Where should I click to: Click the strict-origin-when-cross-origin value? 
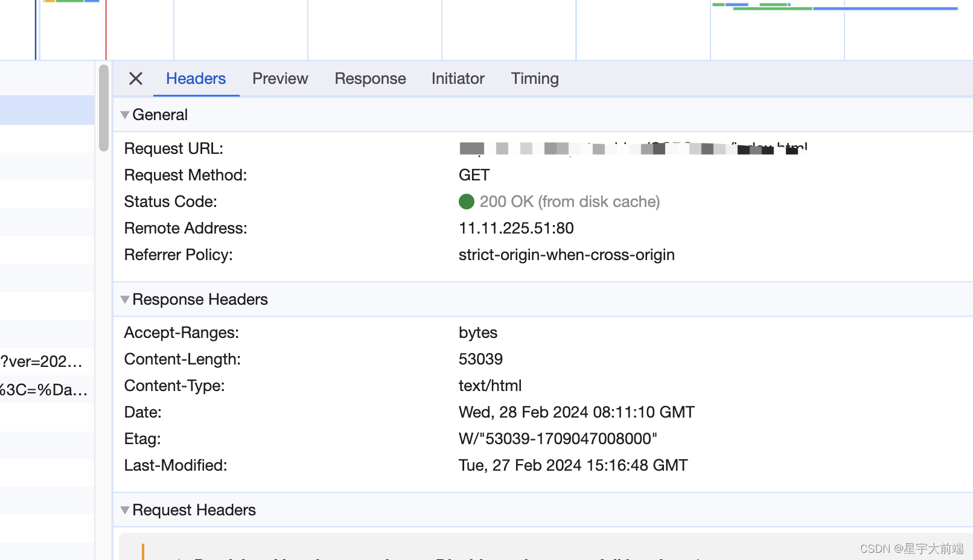point(567,255)
